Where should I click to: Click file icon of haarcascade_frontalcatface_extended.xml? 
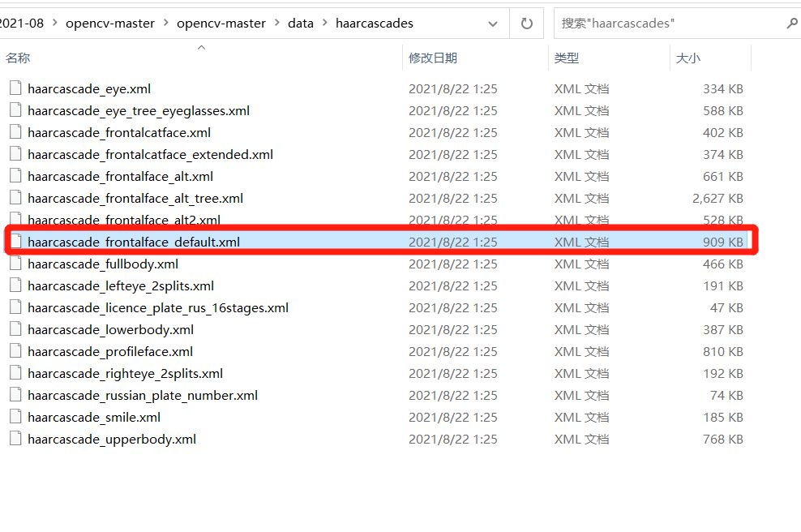tap(16, 154)
